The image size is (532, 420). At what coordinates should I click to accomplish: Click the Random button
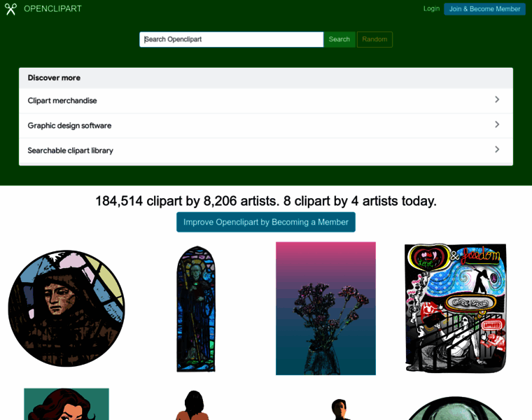click(x=374, y=39)
